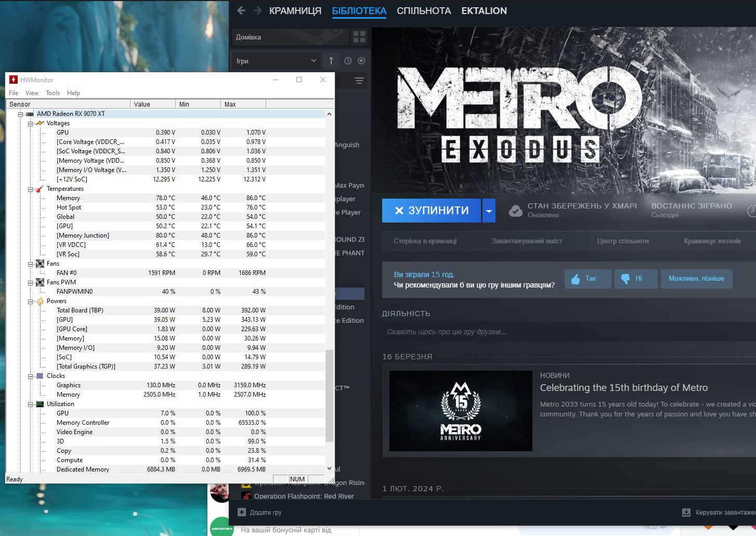Open the Tools menu in HWMonitor

[53, 93]
